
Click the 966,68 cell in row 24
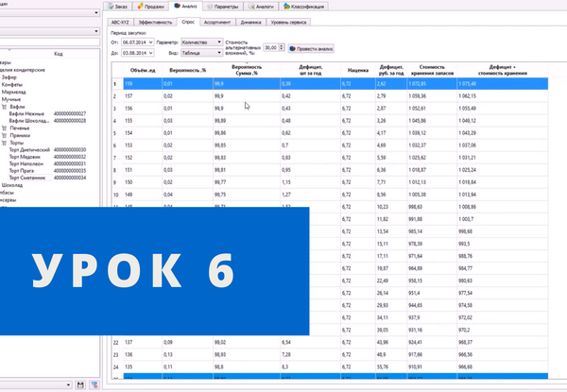(x=503, y=366)
